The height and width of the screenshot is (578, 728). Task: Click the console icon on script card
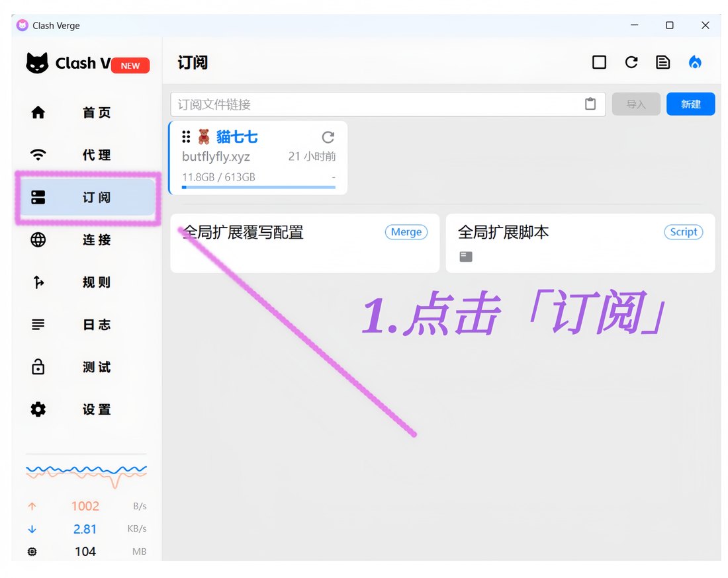tap(466, 257)
